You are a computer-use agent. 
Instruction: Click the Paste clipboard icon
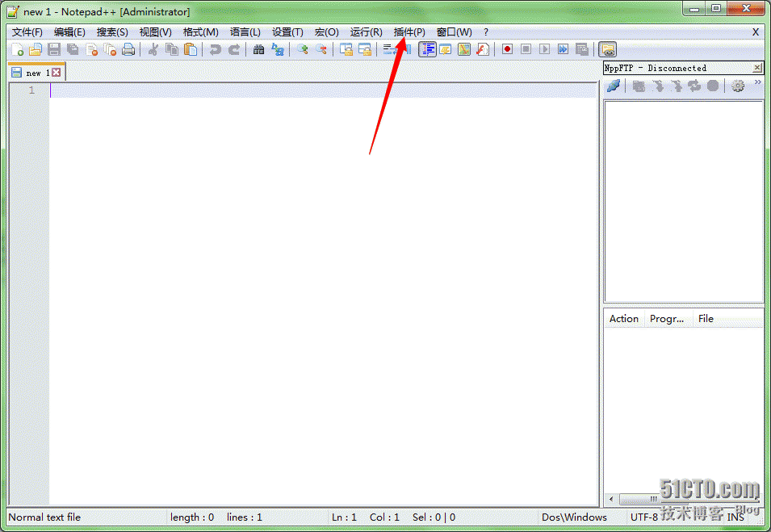191,50
